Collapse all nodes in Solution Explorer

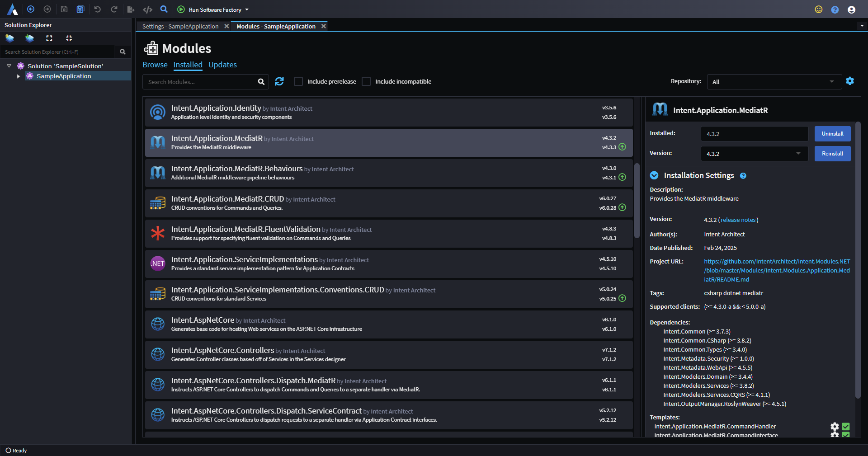point(69,38)
